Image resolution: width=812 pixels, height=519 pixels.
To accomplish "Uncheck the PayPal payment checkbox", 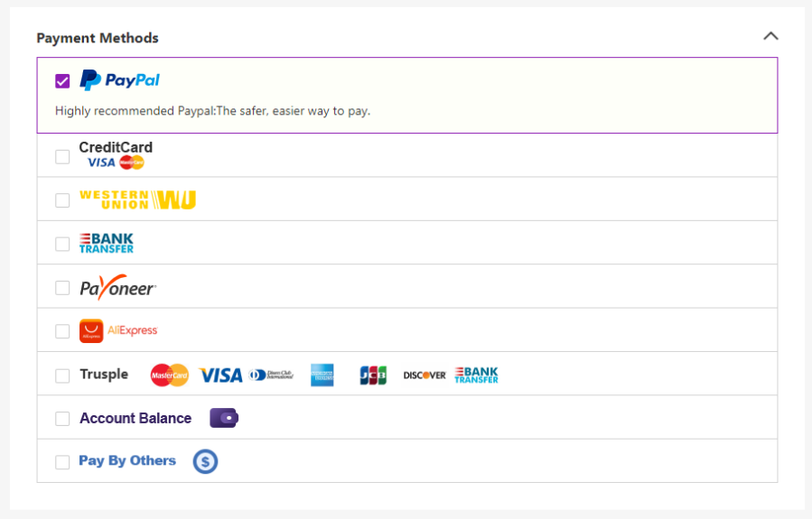I will [62, 81].
